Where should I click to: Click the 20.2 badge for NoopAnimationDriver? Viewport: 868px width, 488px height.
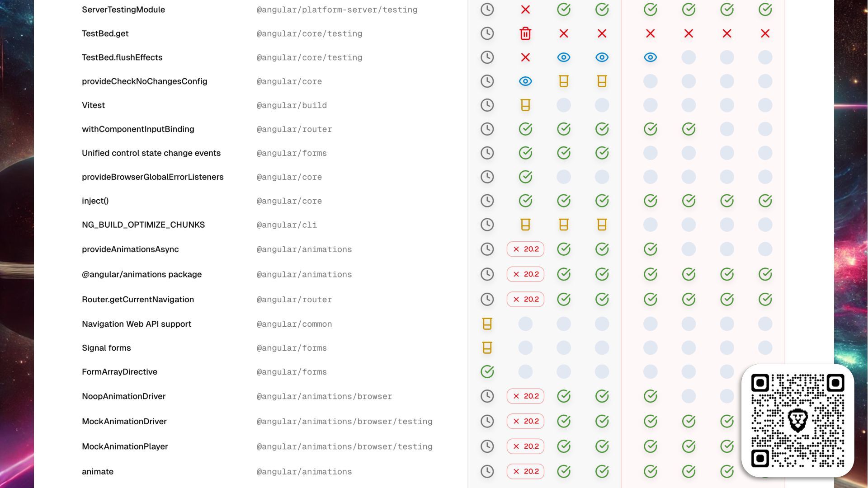(x=525, y=396)
